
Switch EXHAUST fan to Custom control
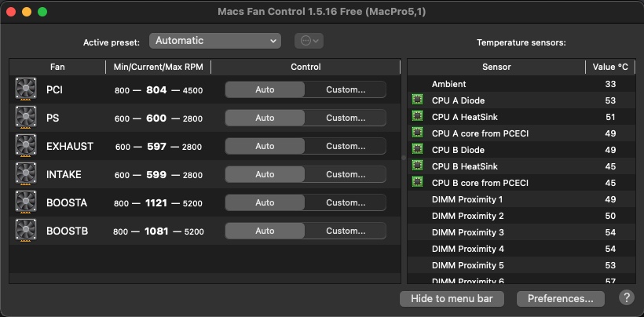346,146
